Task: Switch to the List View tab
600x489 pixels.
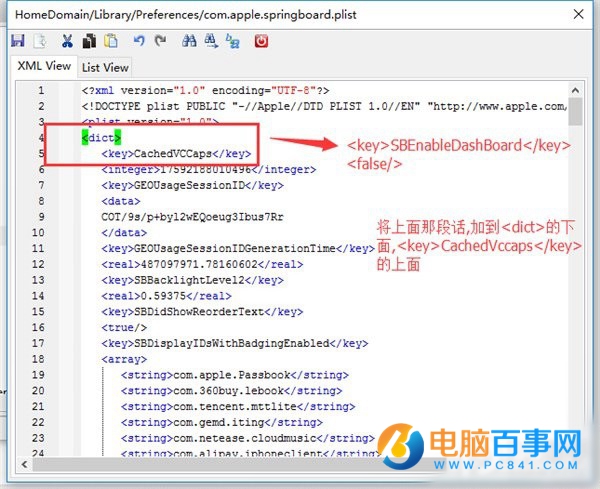Action: point(105,67)
